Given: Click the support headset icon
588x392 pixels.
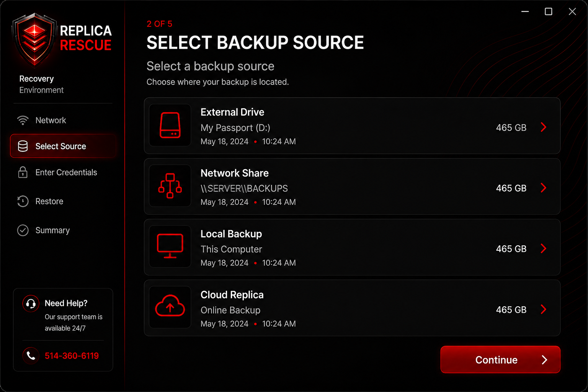Looking at the screenshot, I should (x=31, y=304).
